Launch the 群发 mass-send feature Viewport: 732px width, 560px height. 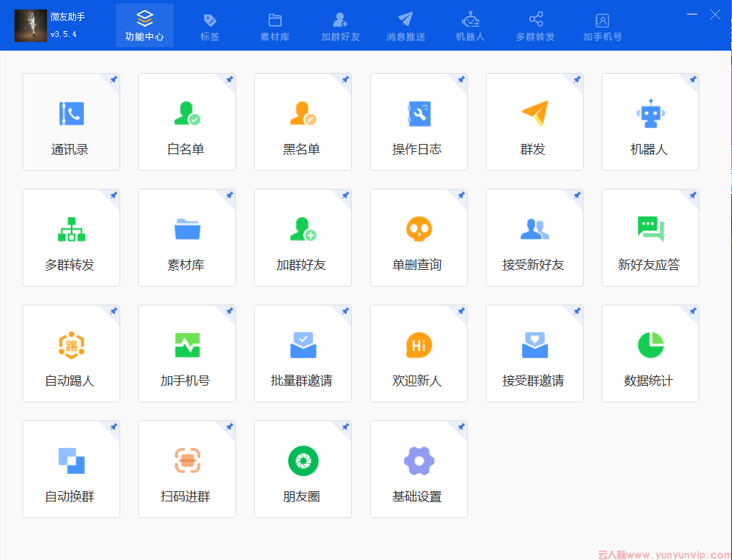[x=534, y=122]
